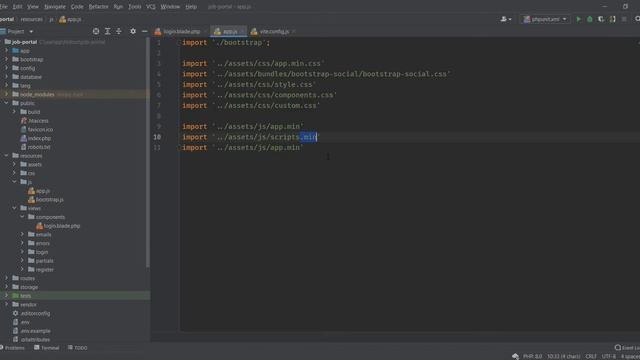This screenshot has height=360, width=640.
Task: Expand the vendor folder
Action: click(x=7, y=304)
